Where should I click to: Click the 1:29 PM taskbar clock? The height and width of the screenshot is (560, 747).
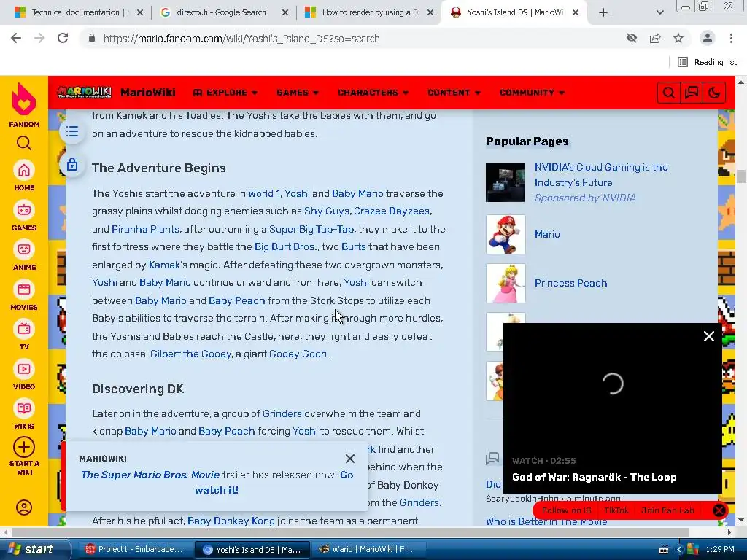point(720,549)
